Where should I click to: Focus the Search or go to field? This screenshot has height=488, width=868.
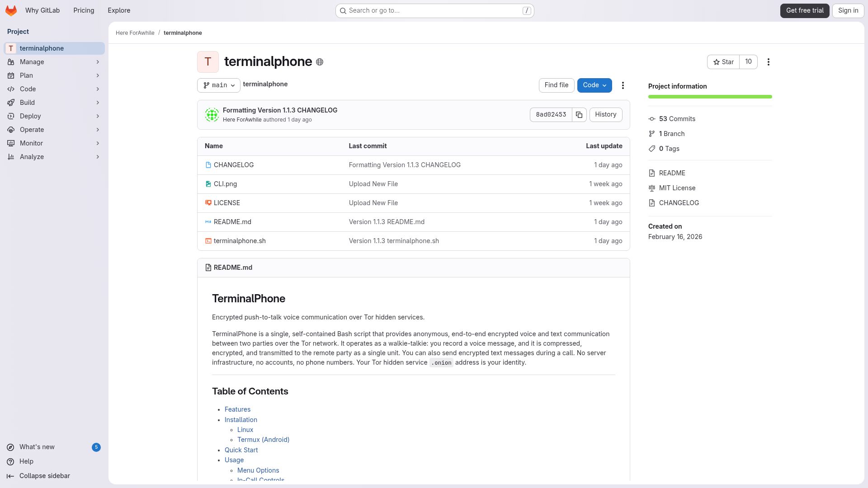435,11
